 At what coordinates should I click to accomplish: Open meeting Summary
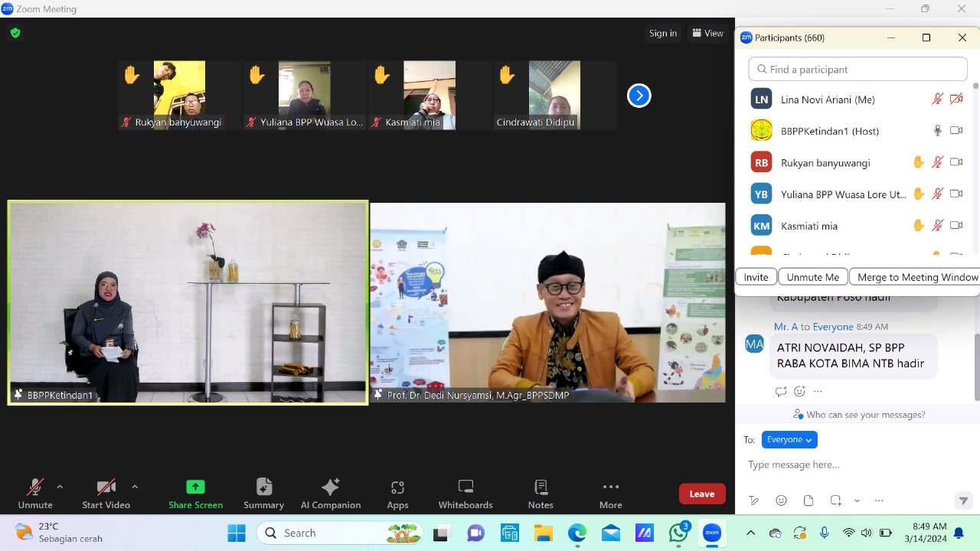coord(263,494)
